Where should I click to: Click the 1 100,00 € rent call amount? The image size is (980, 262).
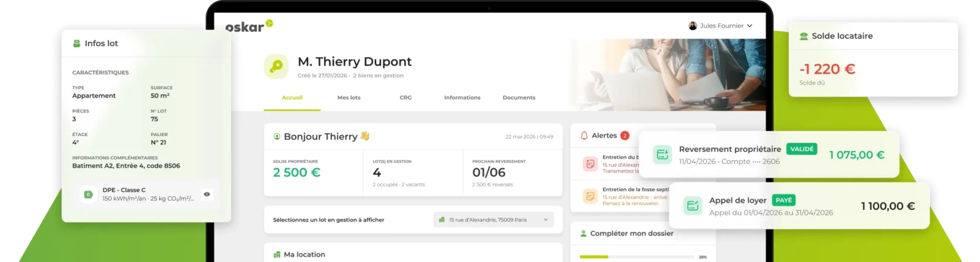pos(888,206)
